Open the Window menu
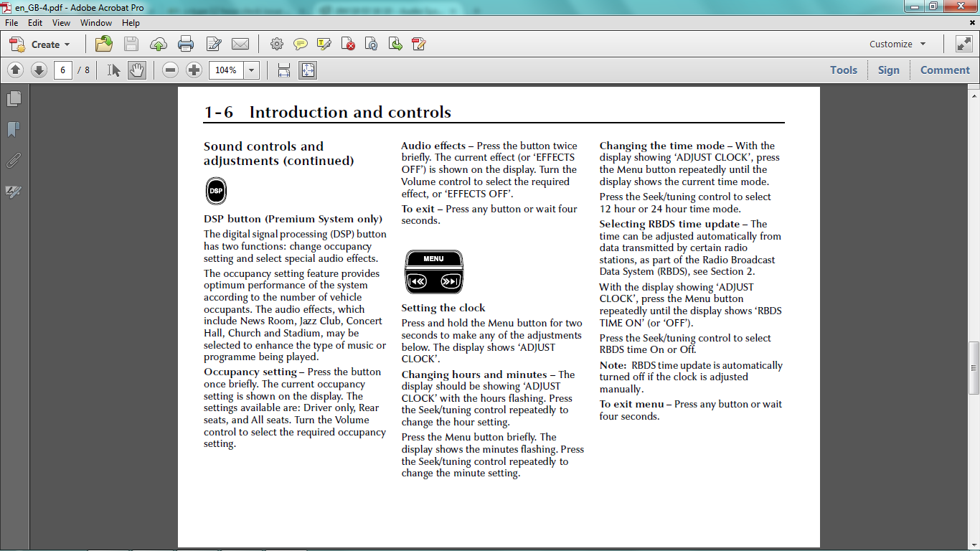 click(96, 23)
